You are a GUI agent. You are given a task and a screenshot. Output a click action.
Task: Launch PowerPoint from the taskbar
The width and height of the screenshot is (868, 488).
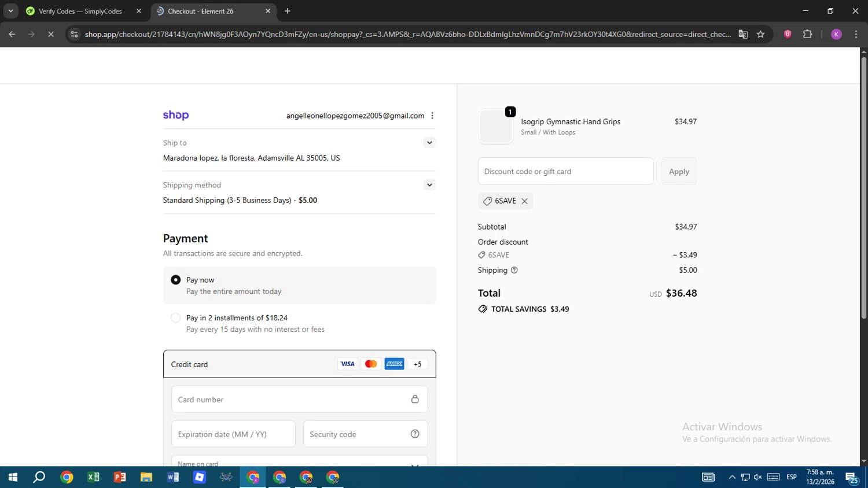coord(120,477)
